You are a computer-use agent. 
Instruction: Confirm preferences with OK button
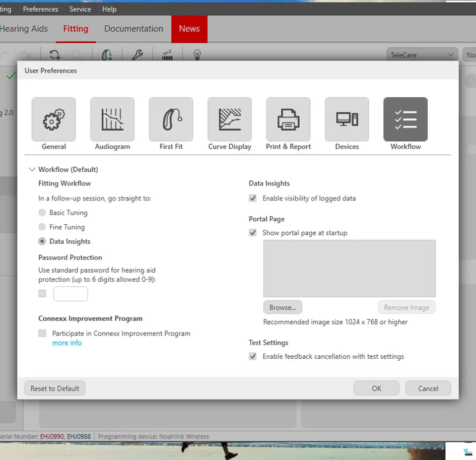[376, 388]
